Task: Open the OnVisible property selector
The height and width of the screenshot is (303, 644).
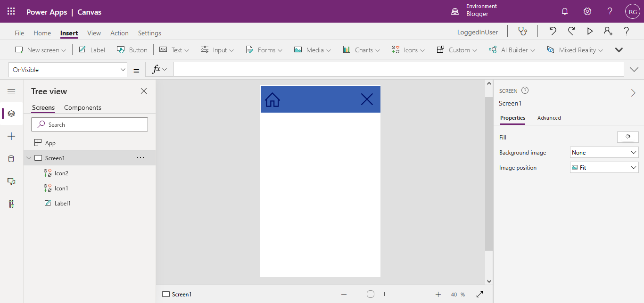Action: point(67,69)
